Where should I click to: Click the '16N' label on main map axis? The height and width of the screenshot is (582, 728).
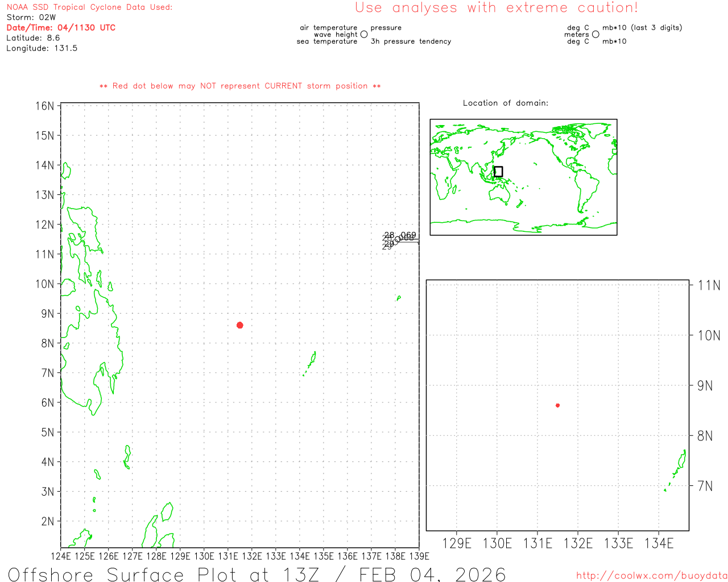(x=45, y=106)
